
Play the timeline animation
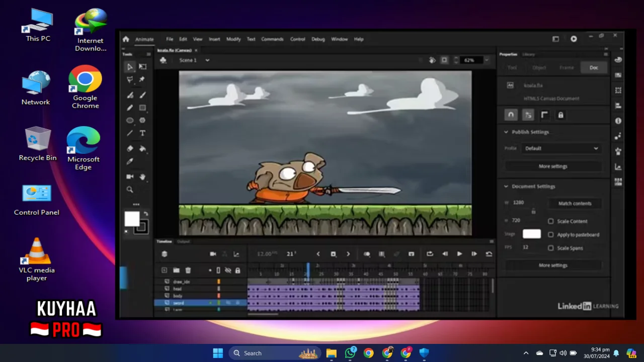click(x=459, y=254)
